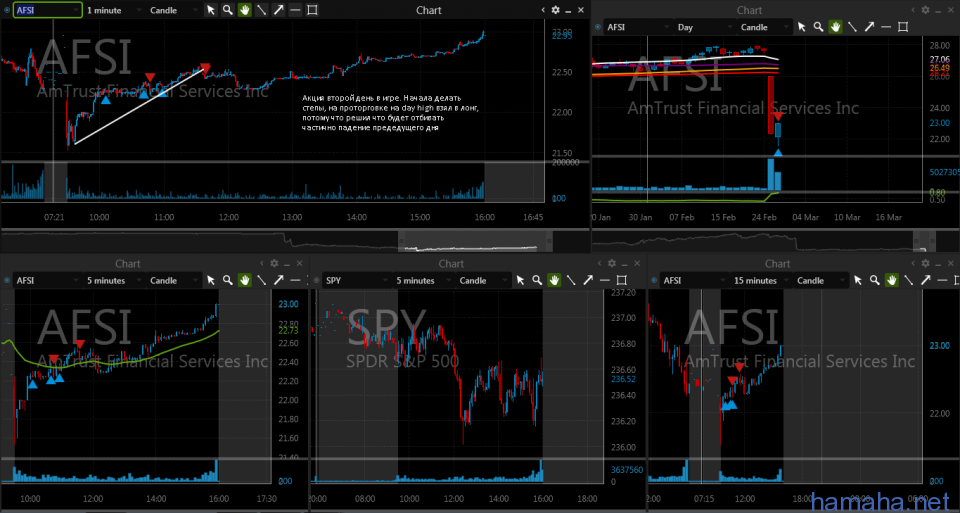Open the settings gear of the Day chart
The width and height of the screenshot is (960, 513).
[926, 10]
